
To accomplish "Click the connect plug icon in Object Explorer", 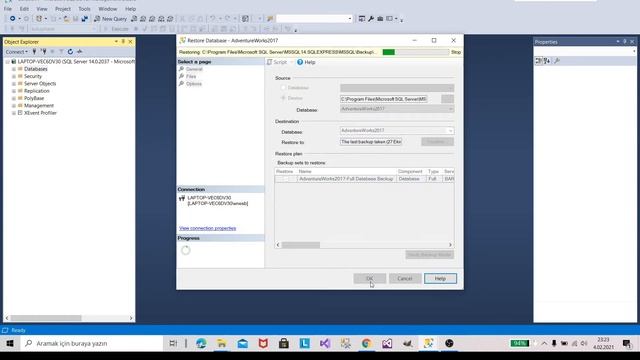I will click(34, 52).
